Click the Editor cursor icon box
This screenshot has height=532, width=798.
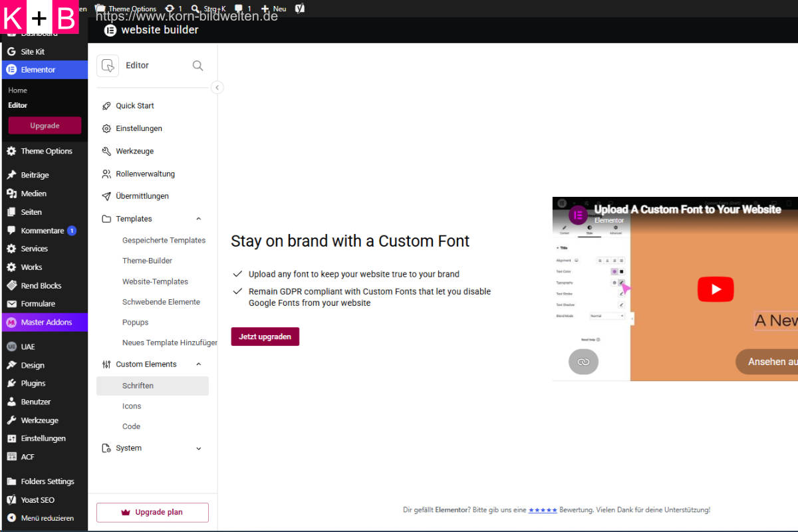coord(108,65)
